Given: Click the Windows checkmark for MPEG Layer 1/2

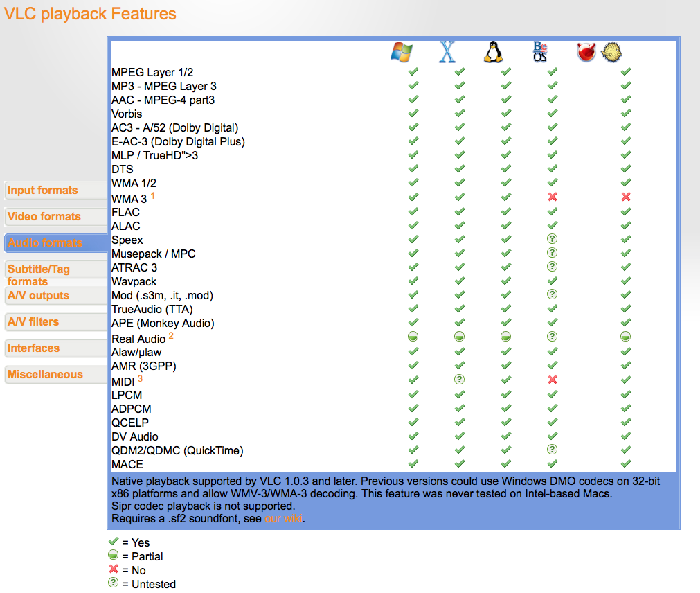Looking at the screenshot, I should (413, 71).
